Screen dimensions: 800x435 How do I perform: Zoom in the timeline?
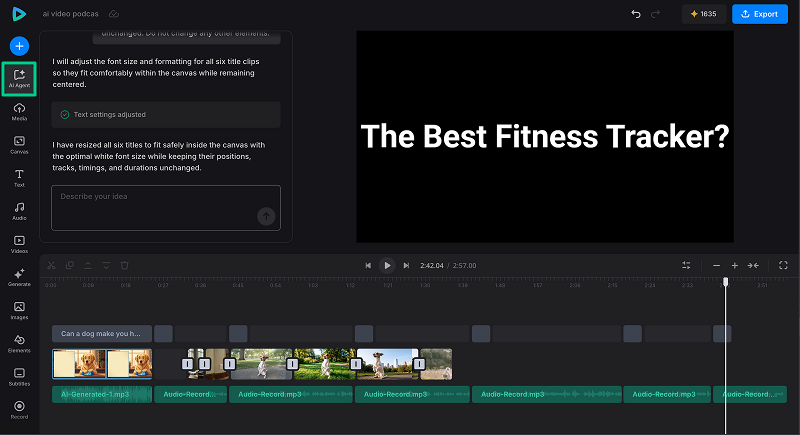(x=735, y=265)
